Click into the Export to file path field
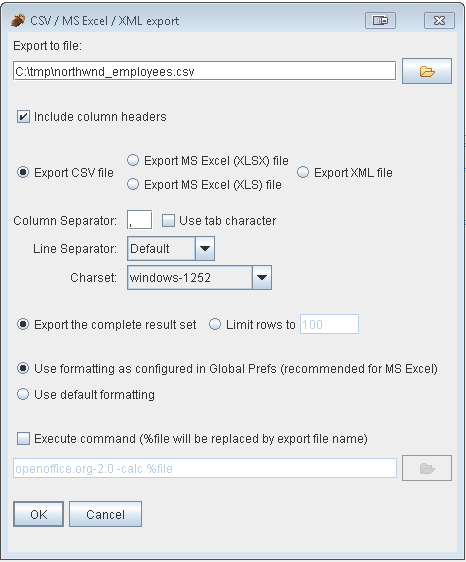This screenshot has width=466, height=562. click(x=204, y=71)
